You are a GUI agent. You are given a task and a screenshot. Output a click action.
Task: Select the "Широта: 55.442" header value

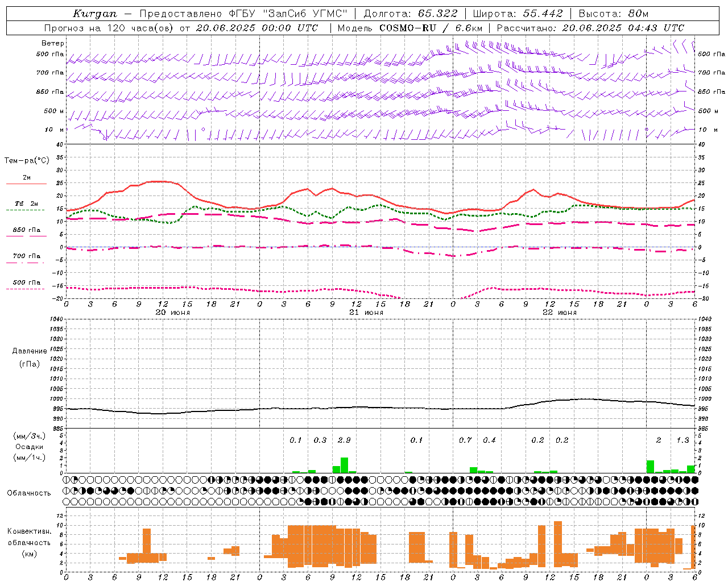tap(518, 14)
